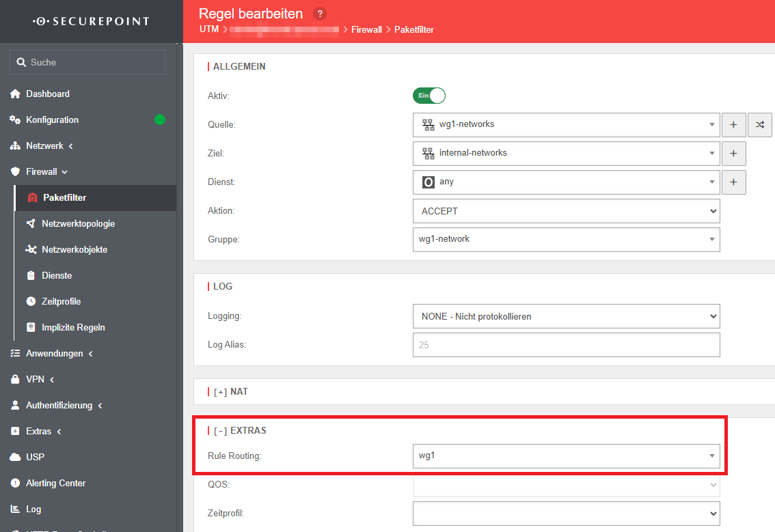The width and height of the screenshot is (775, 532).
Task: Open the Rule Routing wg1 dropdown
Action: pos(566,456)
